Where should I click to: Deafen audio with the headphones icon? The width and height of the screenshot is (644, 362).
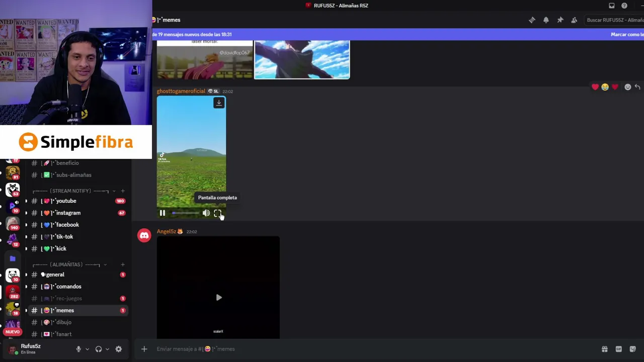[x=99, y=349]
